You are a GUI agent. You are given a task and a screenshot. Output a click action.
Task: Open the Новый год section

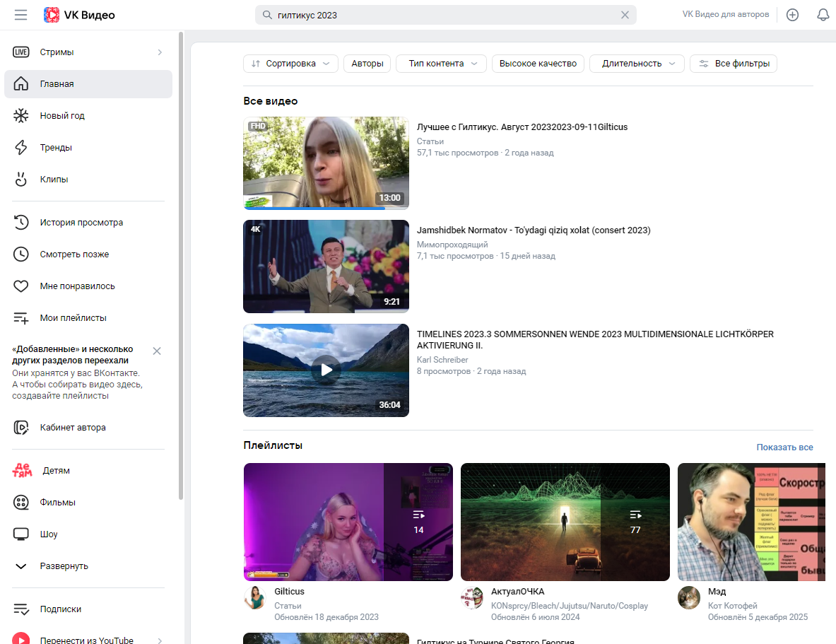(x=88, y=116)
